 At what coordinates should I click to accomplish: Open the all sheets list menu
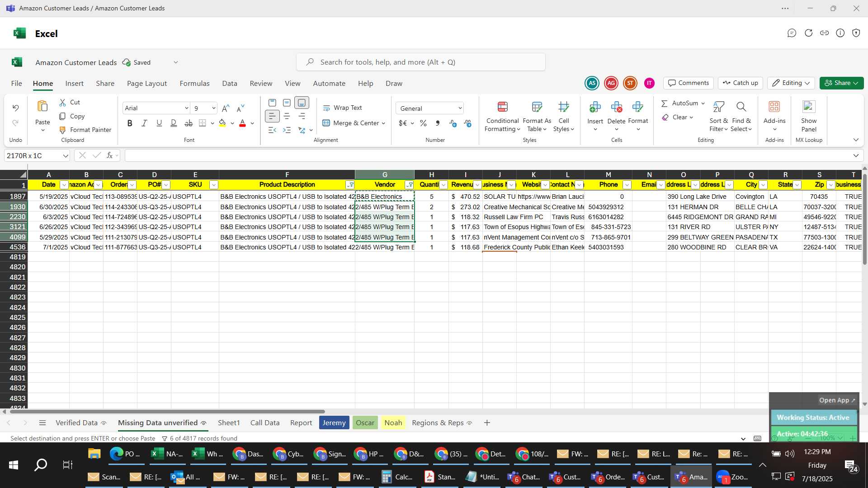[42, 423]
